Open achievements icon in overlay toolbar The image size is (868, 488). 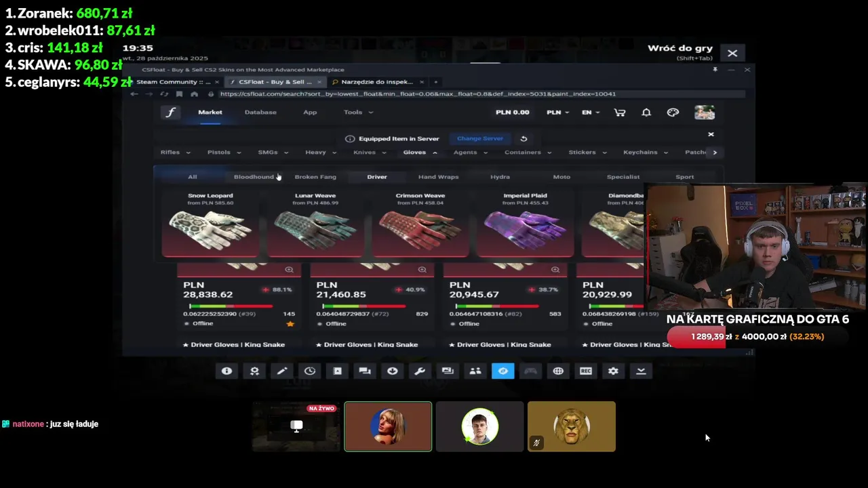[254, 371]
